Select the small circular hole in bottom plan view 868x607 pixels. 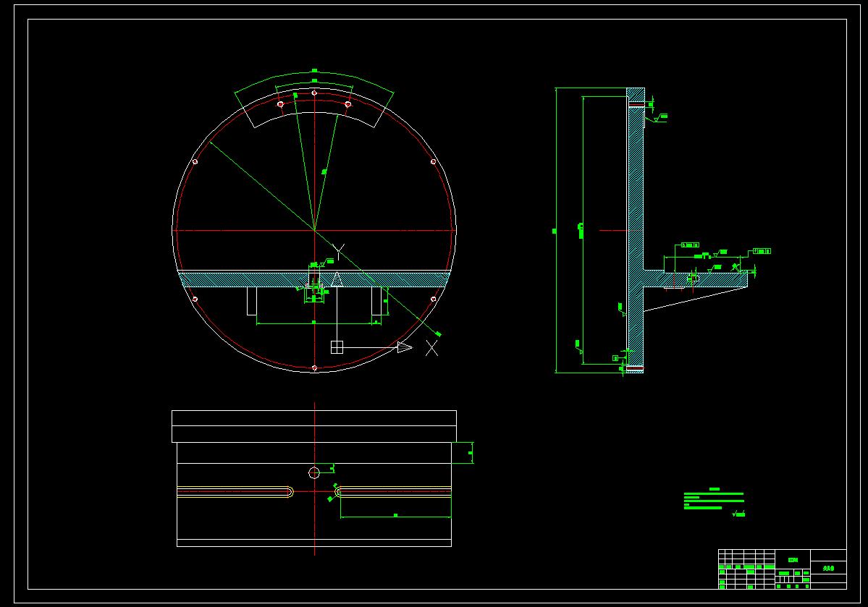coord(314,472)
